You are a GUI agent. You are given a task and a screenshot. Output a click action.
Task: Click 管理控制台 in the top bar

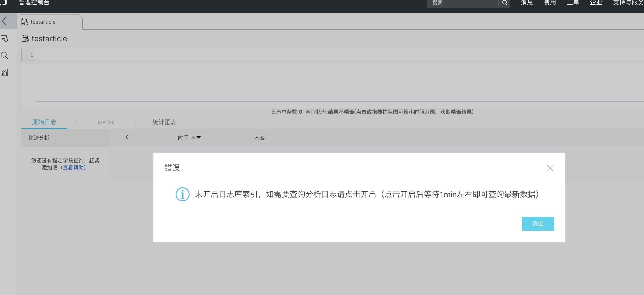[x=34, y=3]
